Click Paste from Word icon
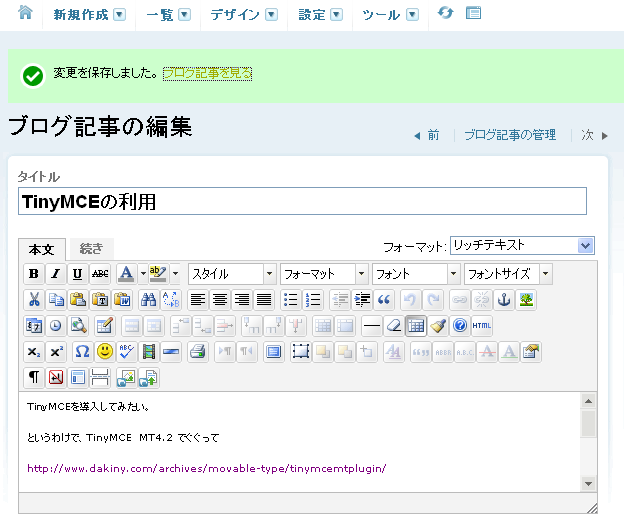The image size is (624, 523). tap(122, 300)
